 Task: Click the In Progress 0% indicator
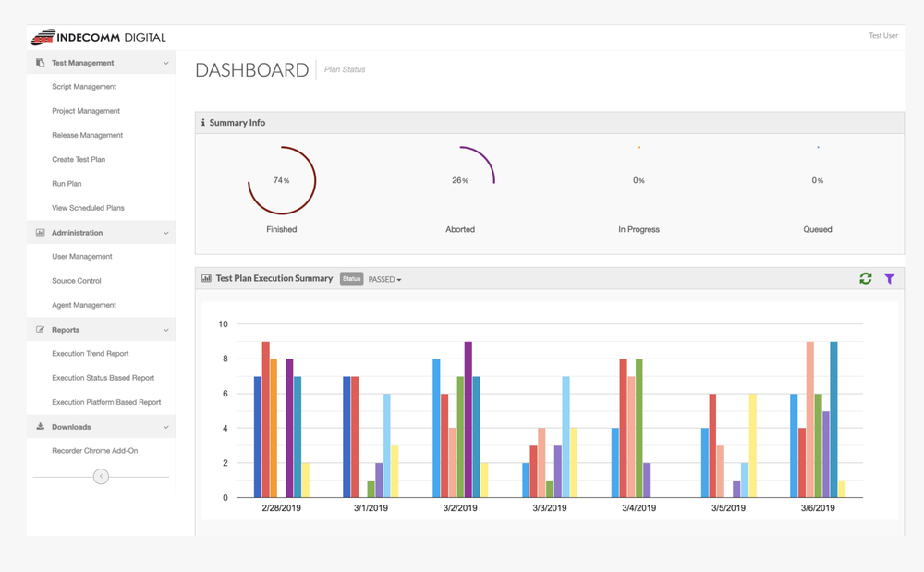(638, 180)
